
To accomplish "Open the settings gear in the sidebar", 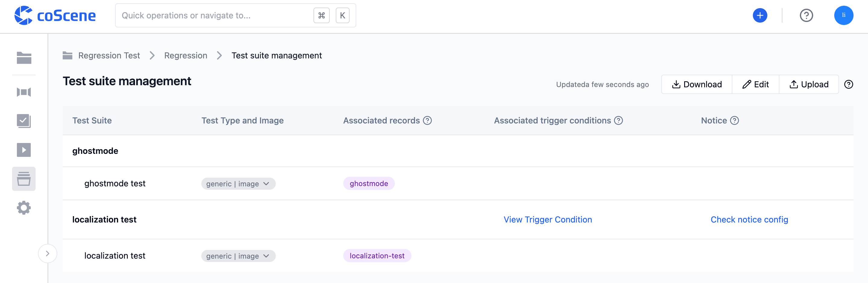I will [24, 208].
